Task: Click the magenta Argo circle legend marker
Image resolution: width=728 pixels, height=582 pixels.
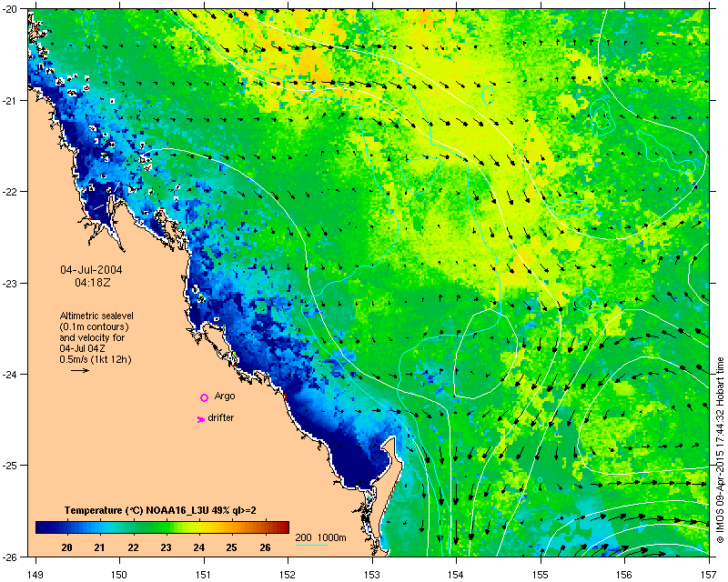Action: [204, 397]
